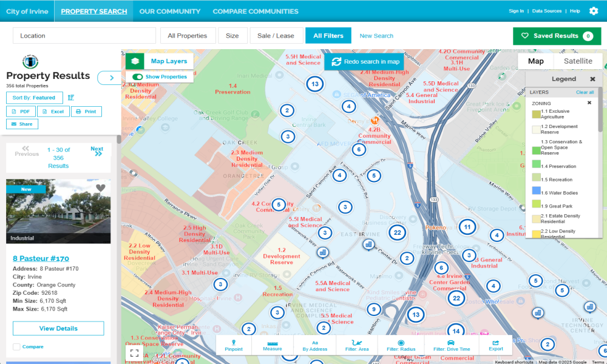Switch to the Our Community tab
The height and width of the screenshot is (364, 607).
tap(170, 11)
